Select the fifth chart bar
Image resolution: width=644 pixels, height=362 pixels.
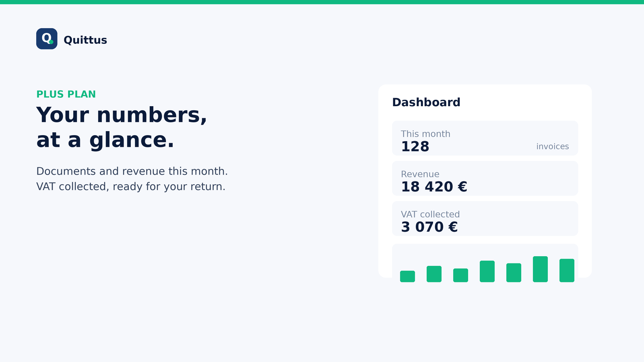514,273
